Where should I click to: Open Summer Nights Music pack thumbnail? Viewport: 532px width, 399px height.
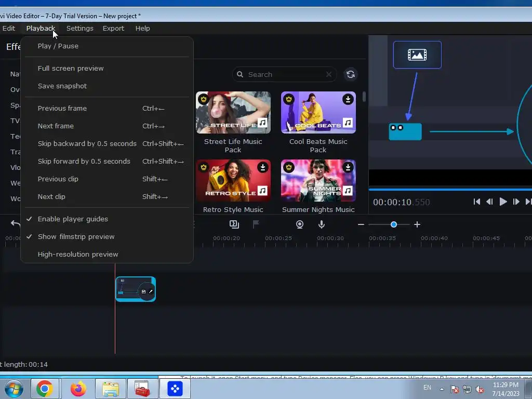(x=318, y=180)
